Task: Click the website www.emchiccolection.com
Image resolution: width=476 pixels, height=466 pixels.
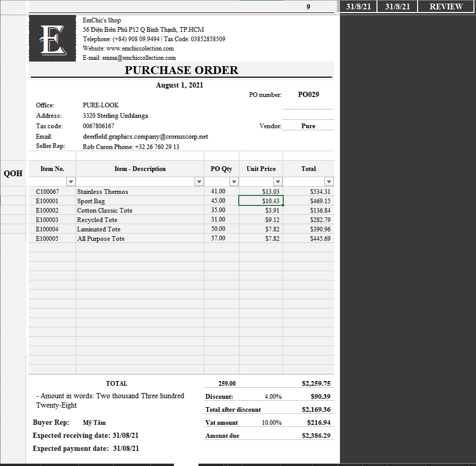Action: [x=140, y=48]
